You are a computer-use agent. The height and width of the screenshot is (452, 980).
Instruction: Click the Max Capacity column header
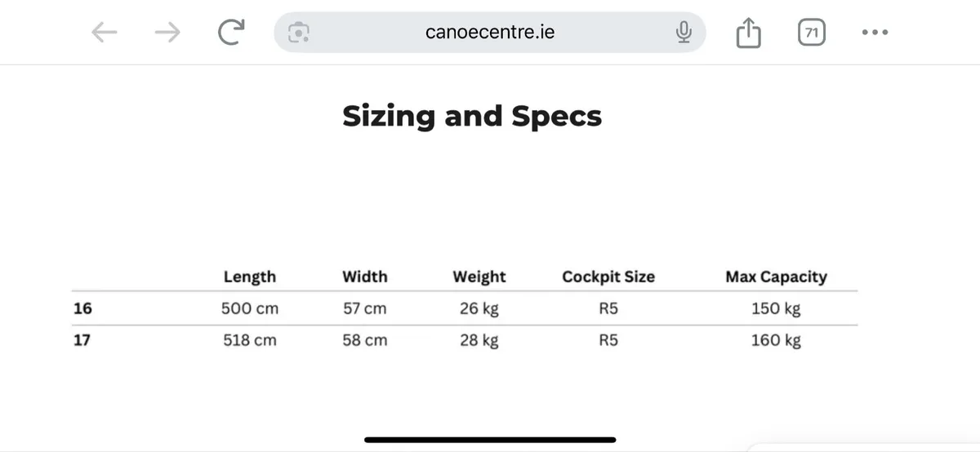tap(776, 277)
